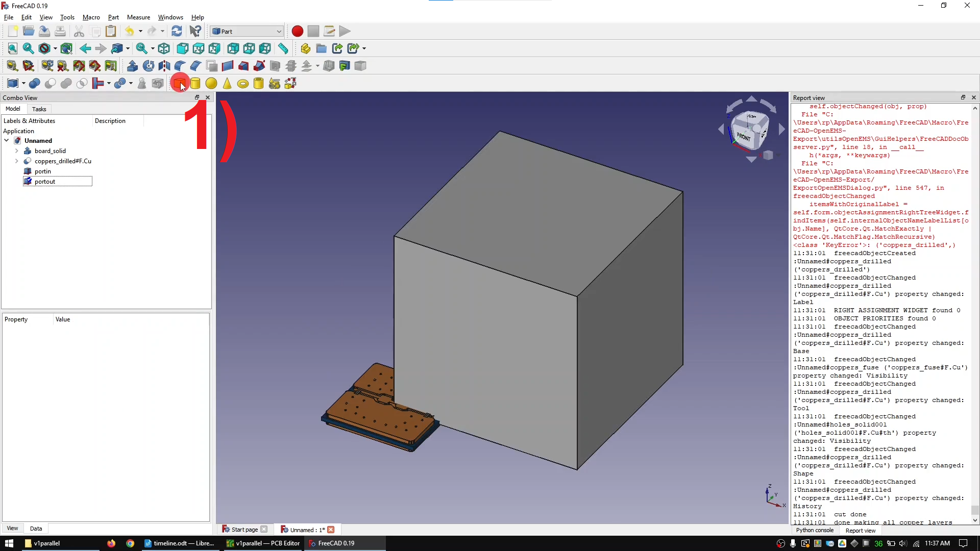Run the macro with the Execute button
The image size is (980, 551).
345,31
